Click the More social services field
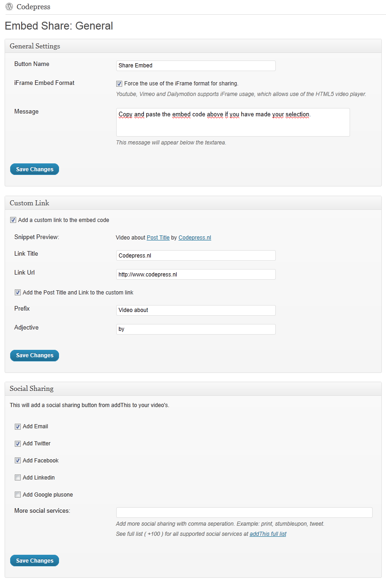This screenshot has width=386, height=588. (244, 512)
